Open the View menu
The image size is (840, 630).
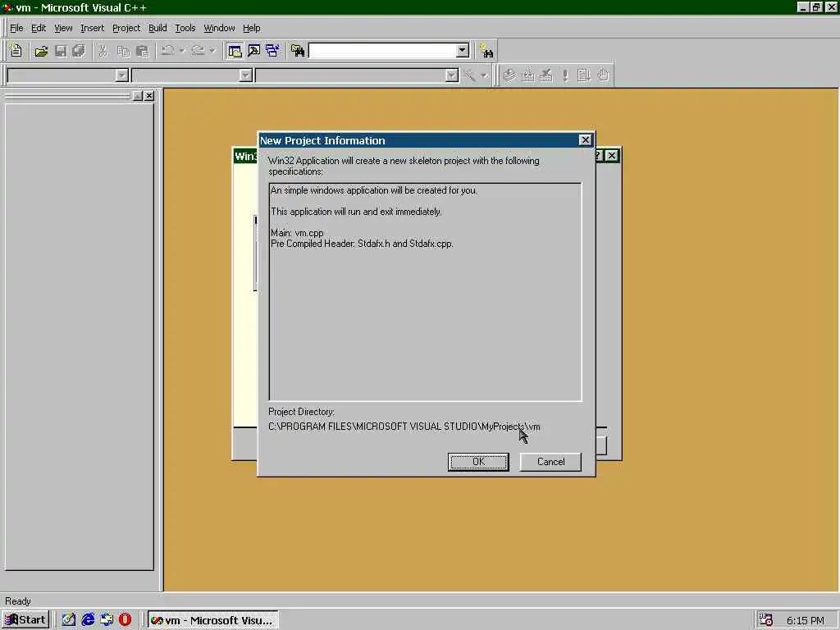pos(63,28)
